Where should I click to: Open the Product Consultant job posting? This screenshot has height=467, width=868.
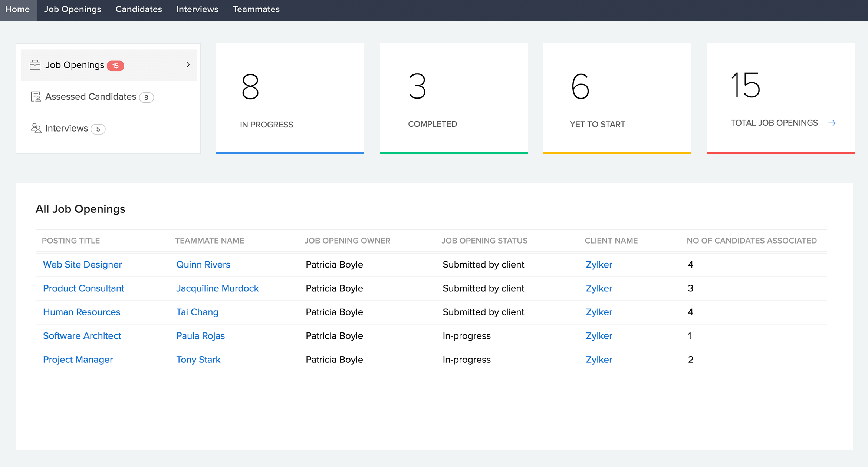coord(83,288)
